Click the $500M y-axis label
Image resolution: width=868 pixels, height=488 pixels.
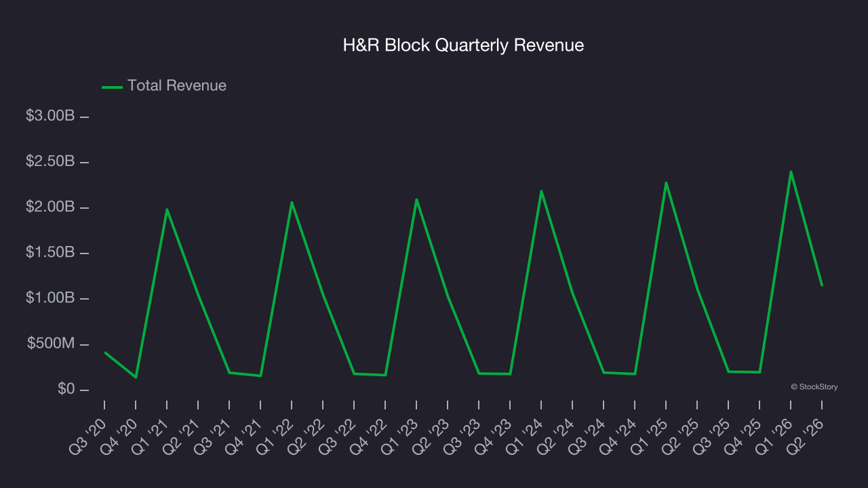(51, 344)
